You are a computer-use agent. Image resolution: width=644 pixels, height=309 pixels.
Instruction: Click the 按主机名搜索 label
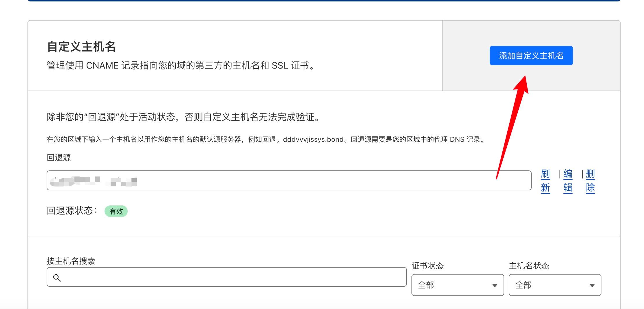pos(71,261)
